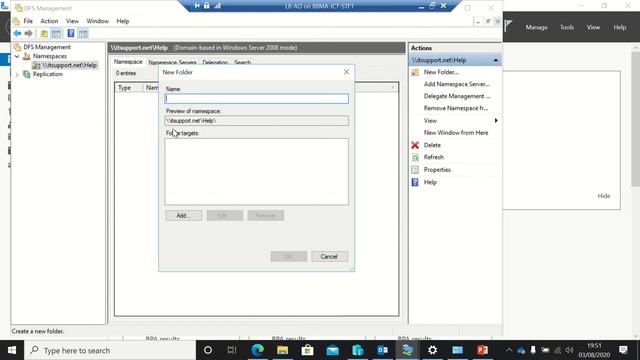The image size is (640, 360).
Task: Click the Task View taskbar icon
Action: coord(232,350)
